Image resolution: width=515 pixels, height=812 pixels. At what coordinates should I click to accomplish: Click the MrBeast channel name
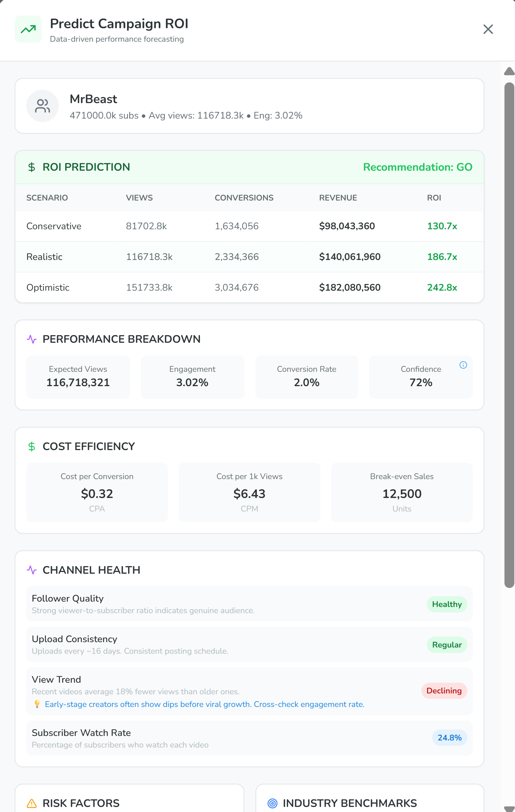[x=94, y=99]
